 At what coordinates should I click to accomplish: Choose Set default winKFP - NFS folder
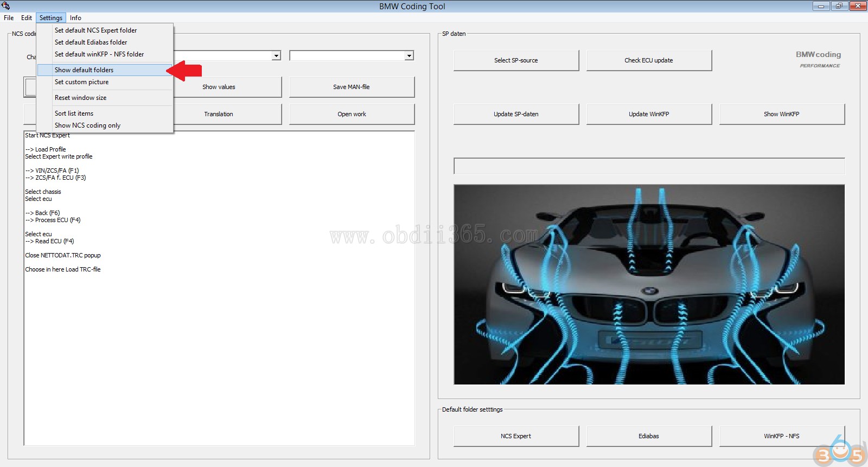tap(105, 54)
